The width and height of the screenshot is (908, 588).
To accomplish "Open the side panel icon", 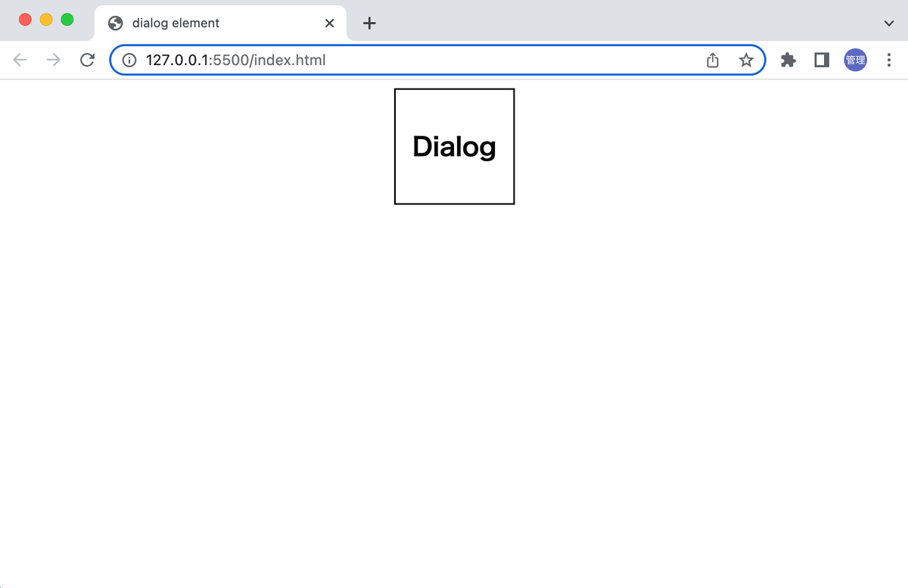I will click(x=821, y=60).
